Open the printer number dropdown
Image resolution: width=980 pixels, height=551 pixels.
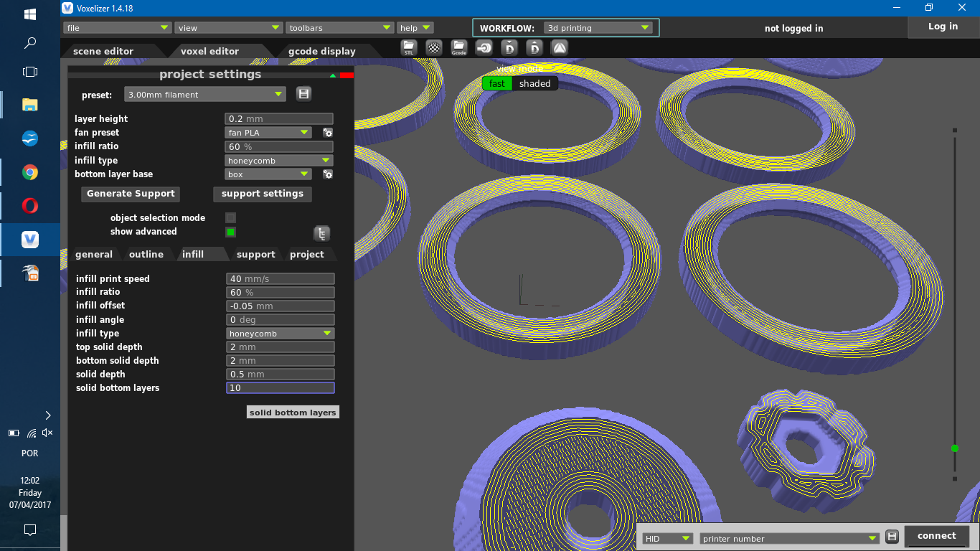tap(790, 538)
